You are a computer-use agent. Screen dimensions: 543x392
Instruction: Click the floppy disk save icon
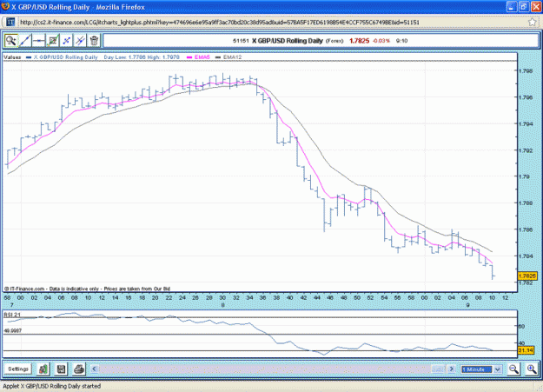coord(62,369)
